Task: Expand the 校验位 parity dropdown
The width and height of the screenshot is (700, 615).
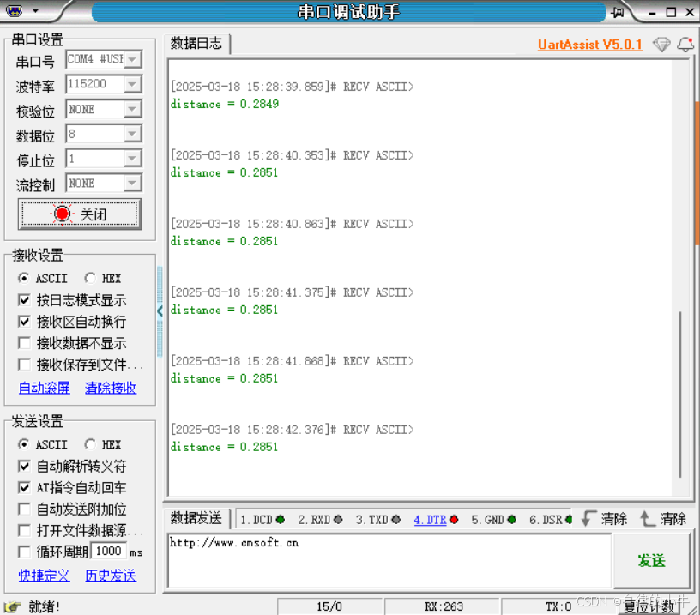Action: coord(102,108)
